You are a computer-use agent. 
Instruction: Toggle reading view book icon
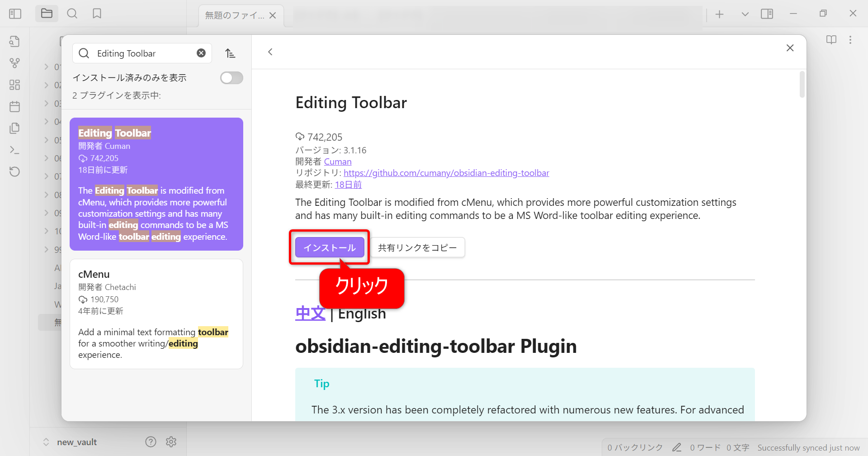(x=831, y=40)
